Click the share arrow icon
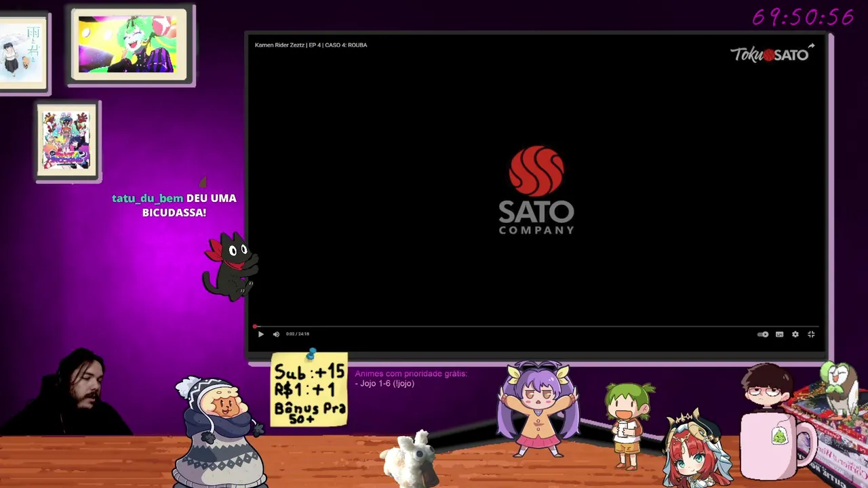The image size is (868, 488). [x=812, y=47]
